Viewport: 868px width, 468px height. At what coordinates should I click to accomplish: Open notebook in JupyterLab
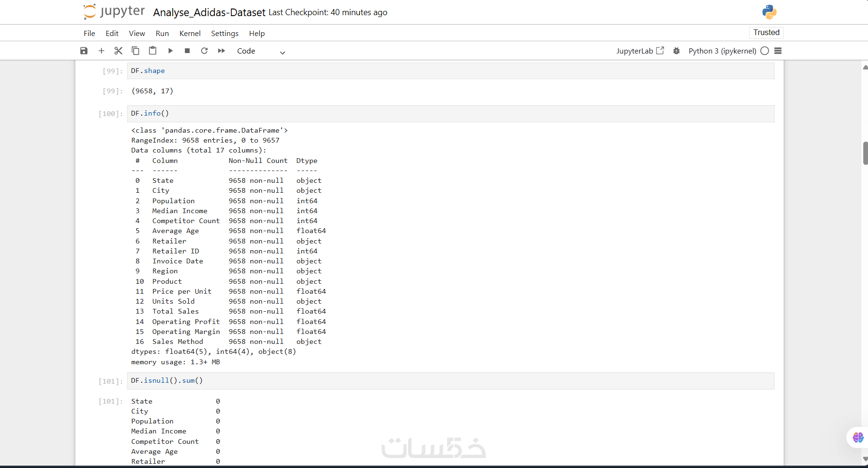640,51
